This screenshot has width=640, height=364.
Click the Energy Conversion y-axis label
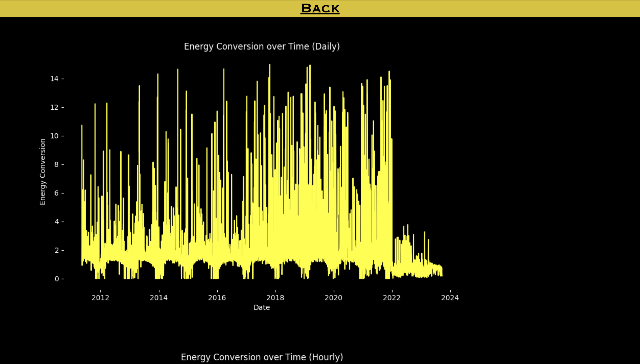42,172
